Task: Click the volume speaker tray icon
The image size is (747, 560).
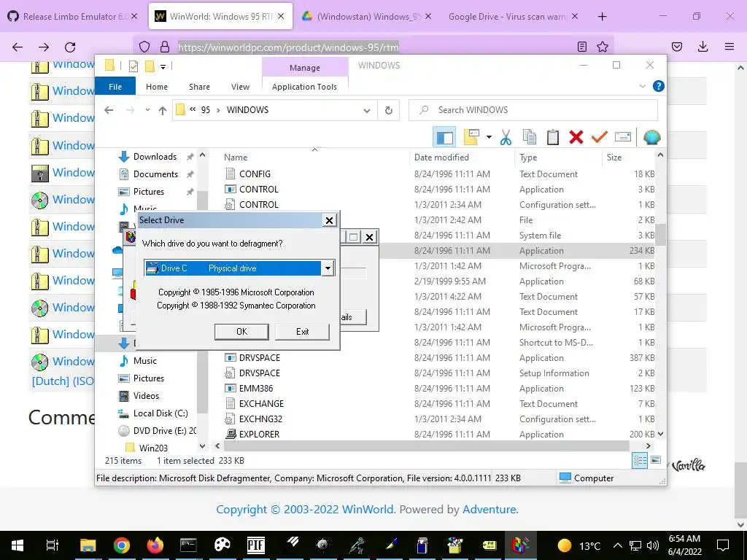Action: [653, 545]
